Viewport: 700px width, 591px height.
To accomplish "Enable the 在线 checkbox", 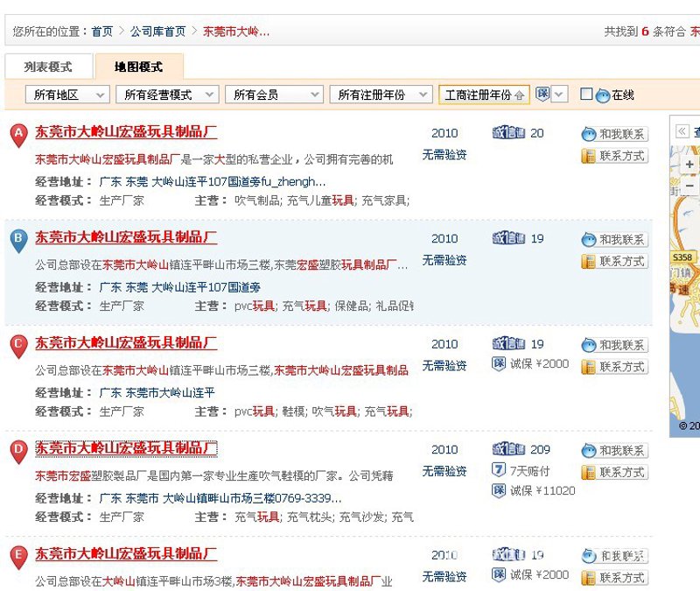I will pyautogui.click(x=586, y=94).
